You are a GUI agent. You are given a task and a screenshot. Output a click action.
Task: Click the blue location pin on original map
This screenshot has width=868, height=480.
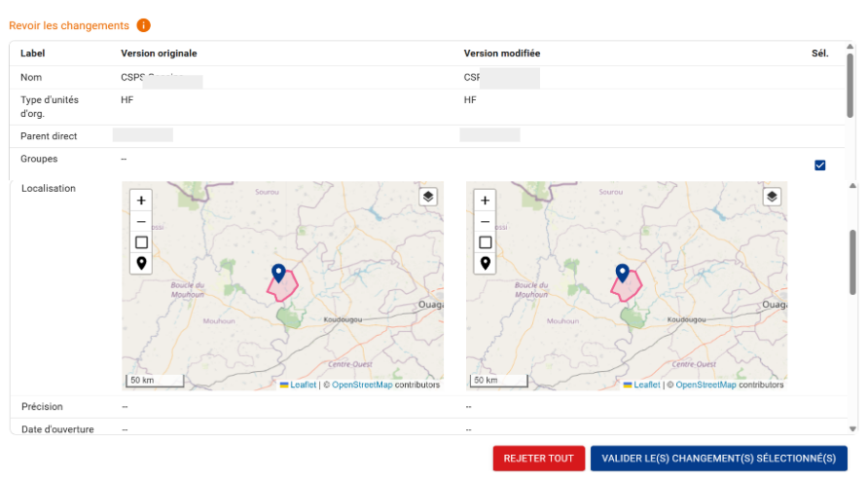(x=278, y=273)
